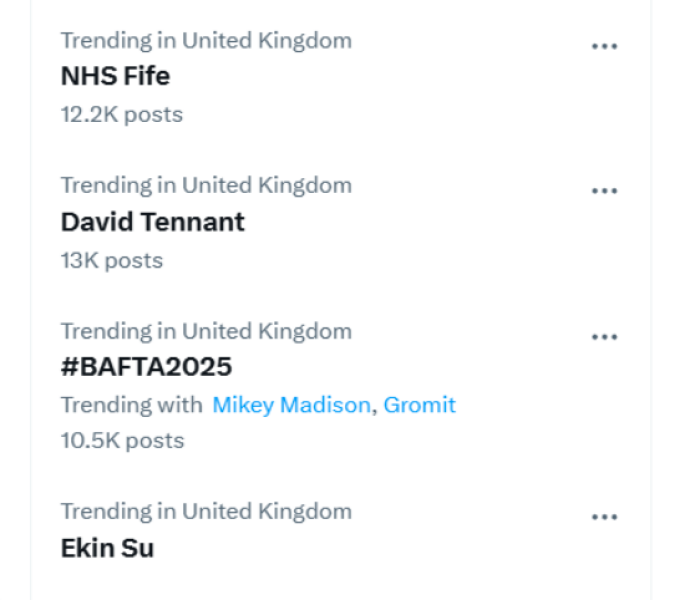Click the Gromit related trend link
Screen dimensions: 685x600
click(x=420, y=405)
